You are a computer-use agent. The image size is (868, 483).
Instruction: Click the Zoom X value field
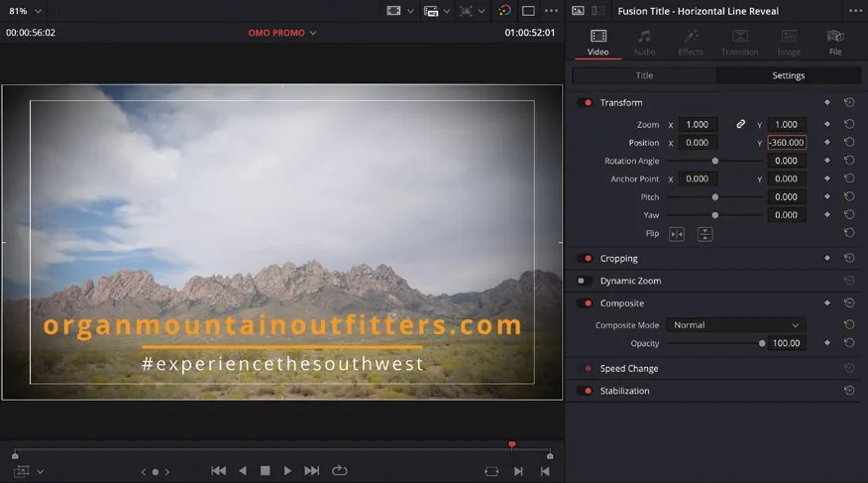698,125
